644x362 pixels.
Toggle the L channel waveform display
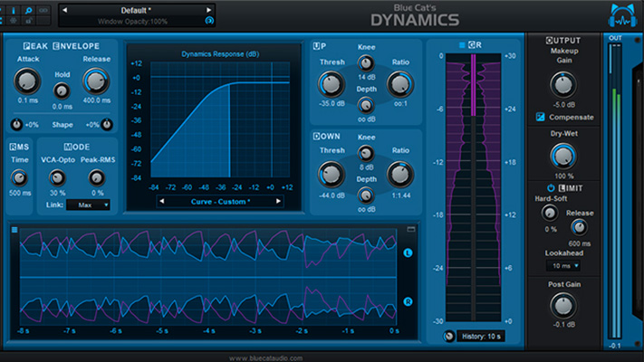point(408,253)
